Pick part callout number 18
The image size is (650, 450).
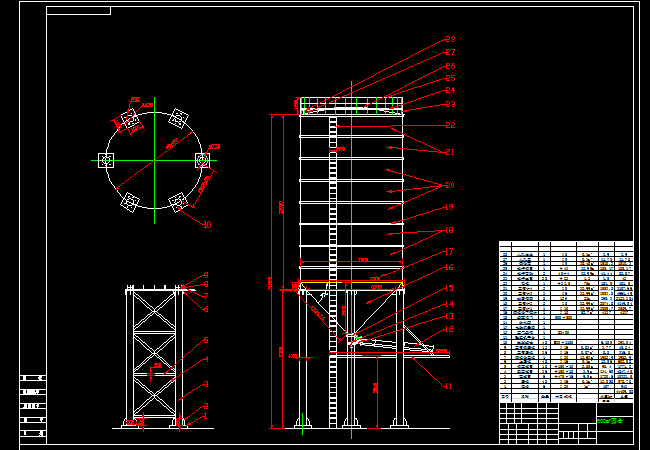tap(450, 230)
